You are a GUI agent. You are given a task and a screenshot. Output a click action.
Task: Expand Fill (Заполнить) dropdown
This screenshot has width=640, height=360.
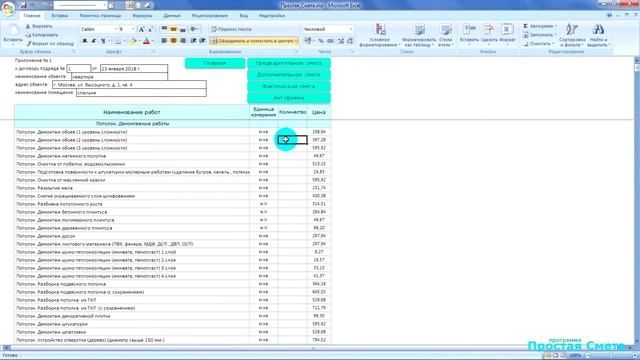(x=556, y=35)
